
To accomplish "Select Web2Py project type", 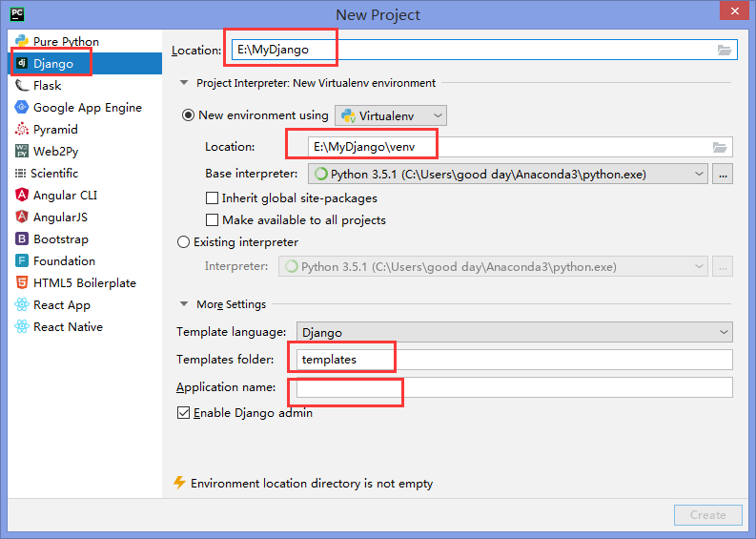I will pyautogui.click(x=85, y=151).
